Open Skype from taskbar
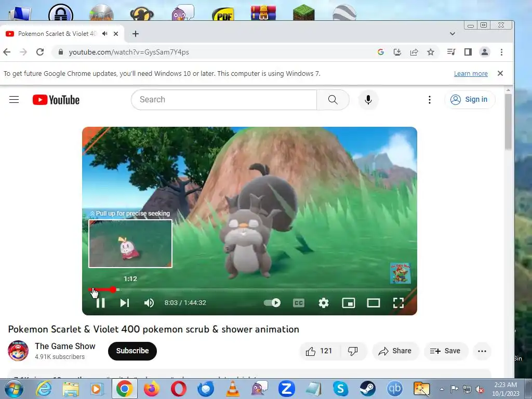532x399 pixels. (340, 389)
